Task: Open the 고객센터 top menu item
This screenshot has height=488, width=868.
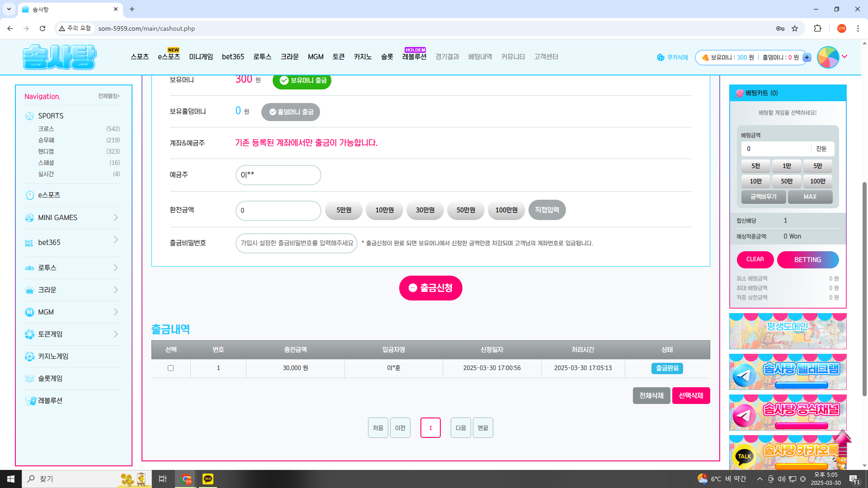Action: [546, 57]
